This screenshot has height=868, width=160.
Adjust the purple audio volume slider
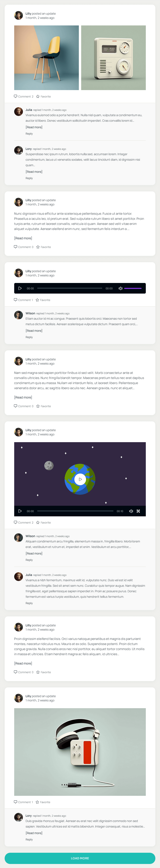(x=133, y=288)
